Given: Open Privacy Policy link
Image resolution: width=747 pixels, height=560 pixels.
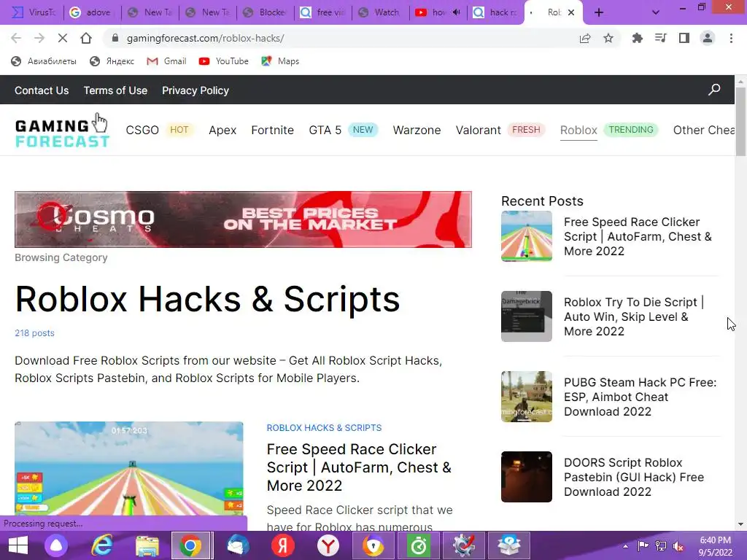Looking at the screenshot, I should 196,90.
